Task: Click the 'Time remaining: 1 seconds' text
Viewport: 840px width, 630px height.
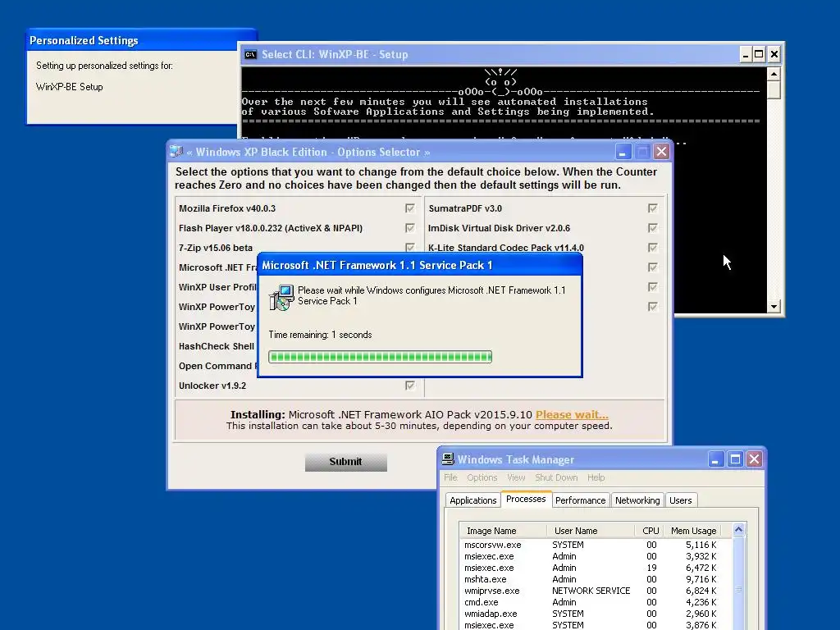Action: (320, 335)
